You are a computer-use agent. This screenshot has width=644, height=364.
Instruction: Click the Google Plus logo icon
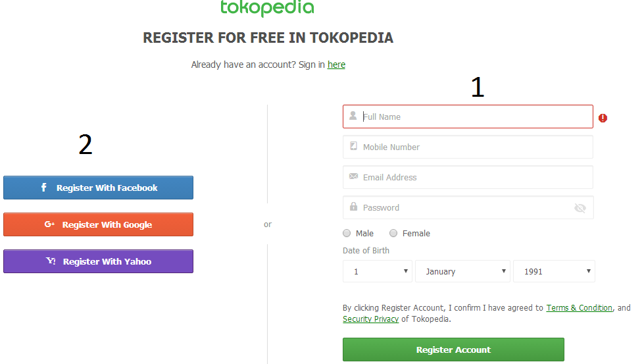(49, 224)
